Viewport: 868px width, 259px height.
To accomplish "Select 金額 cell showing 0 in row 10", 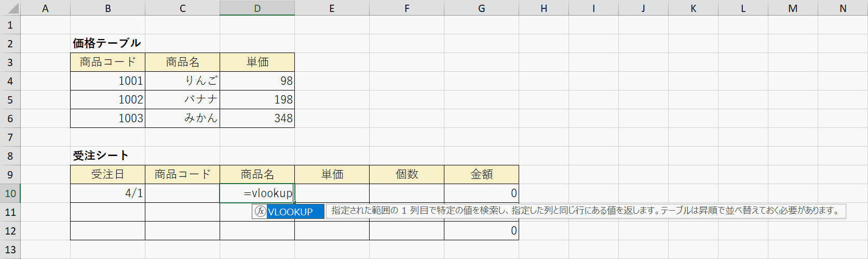I will [481, 193].
